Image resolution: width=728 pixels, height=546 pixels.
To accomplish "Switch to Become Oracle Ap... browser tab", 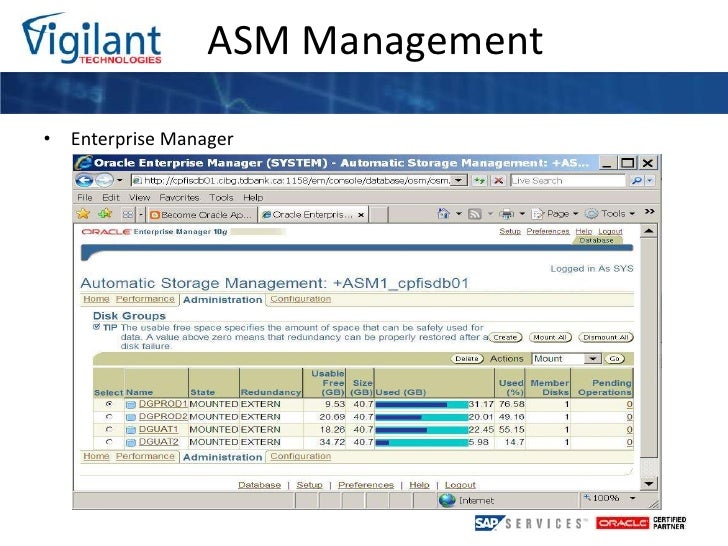I will 202,215.
